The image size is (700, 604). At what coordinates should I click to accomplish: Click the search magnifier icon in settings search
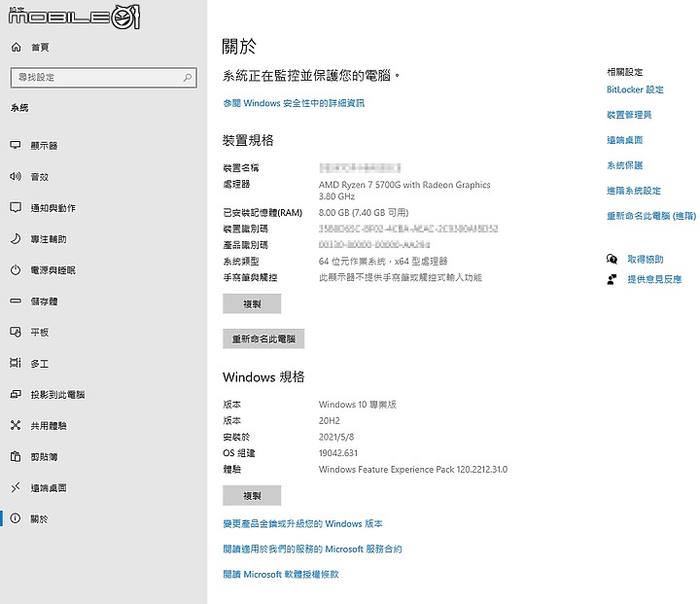point(188,77)
